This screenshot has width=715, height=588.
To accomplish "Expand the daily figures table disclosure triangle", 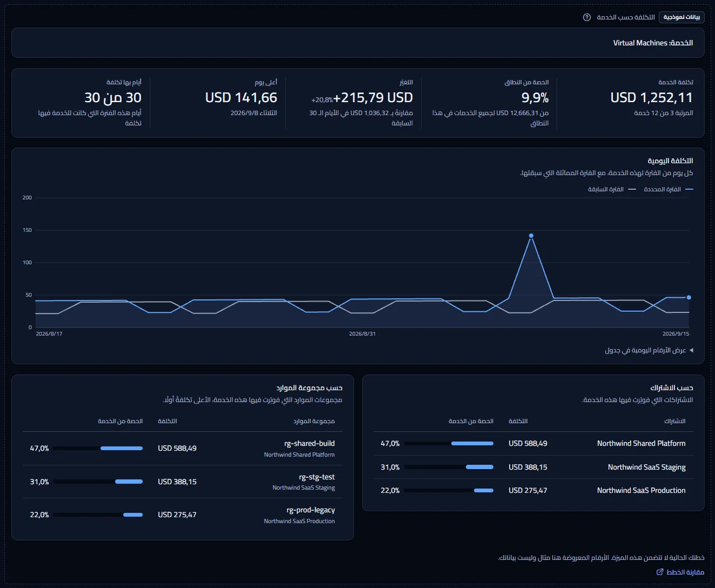I will tap(691, 350).
